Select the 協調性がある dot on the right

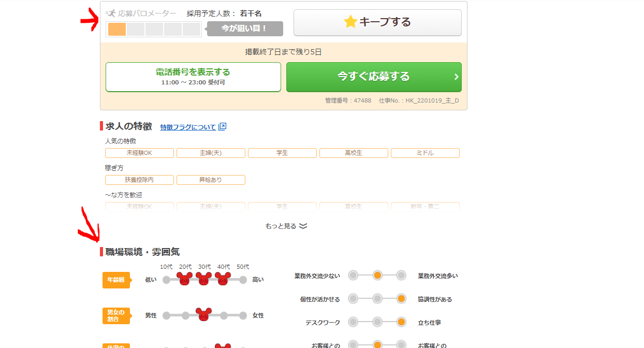[x=401, y=299]
